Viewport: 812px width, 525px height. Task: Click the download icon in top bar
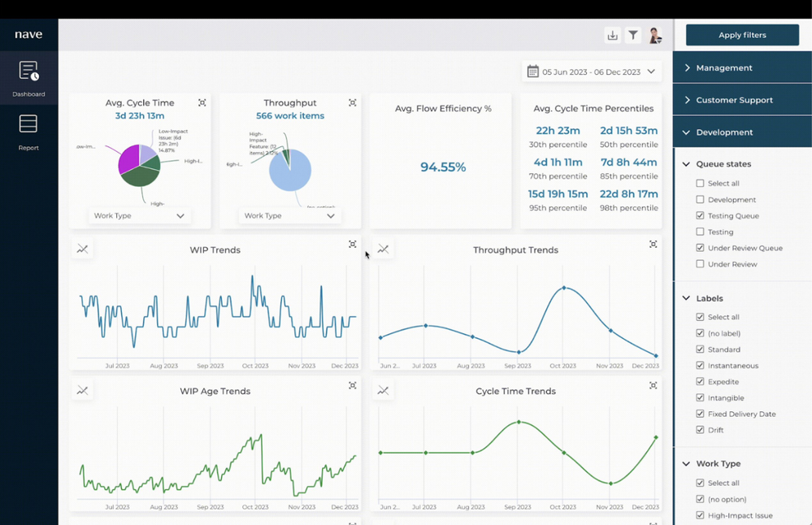click(613, 35)
